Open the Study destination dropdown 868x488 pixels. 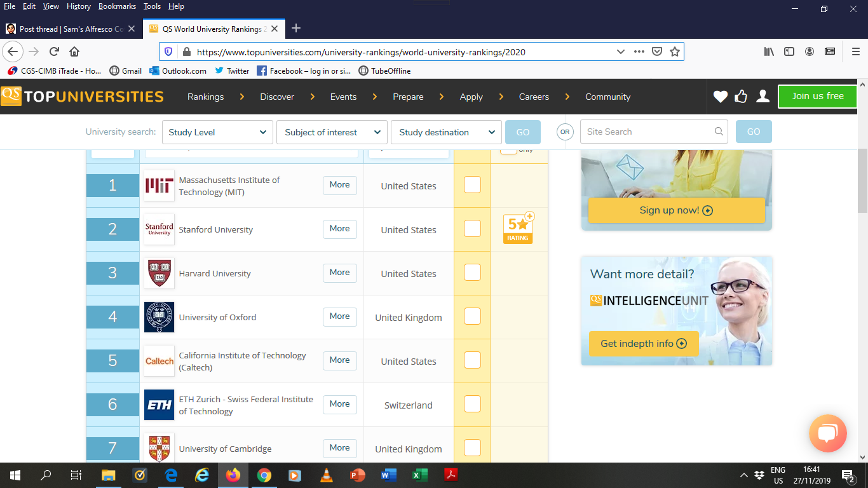(x=446, y=132)
